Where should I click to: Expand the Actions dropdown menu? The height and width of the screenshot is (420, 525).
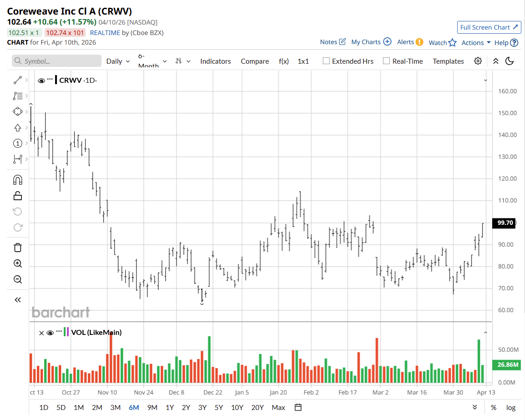pyautogui.click(x=476, y=42)
